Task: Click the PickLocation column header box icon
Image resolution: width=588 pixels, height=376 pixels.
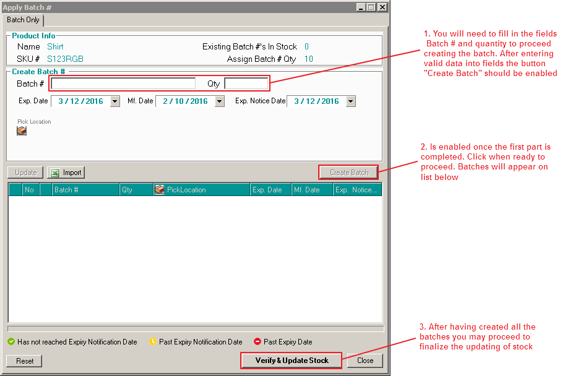Action: pyautogui.click(x=159, y=190)
